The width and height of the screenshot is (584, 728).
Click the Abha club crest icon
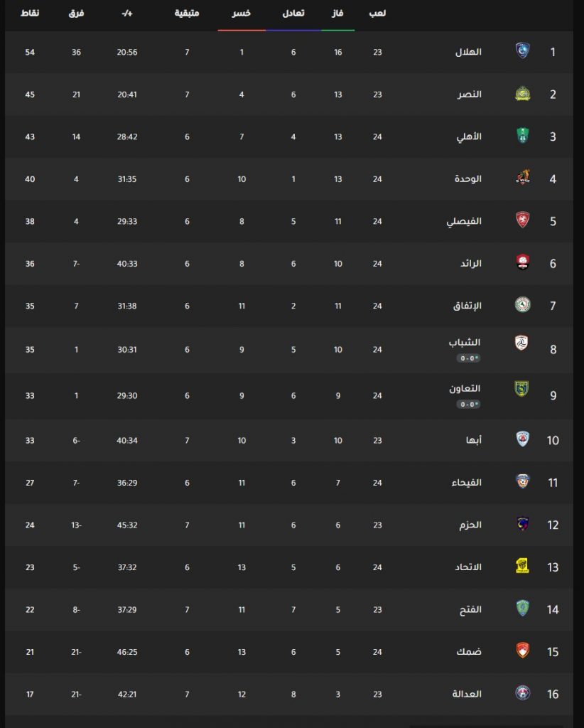523,439
